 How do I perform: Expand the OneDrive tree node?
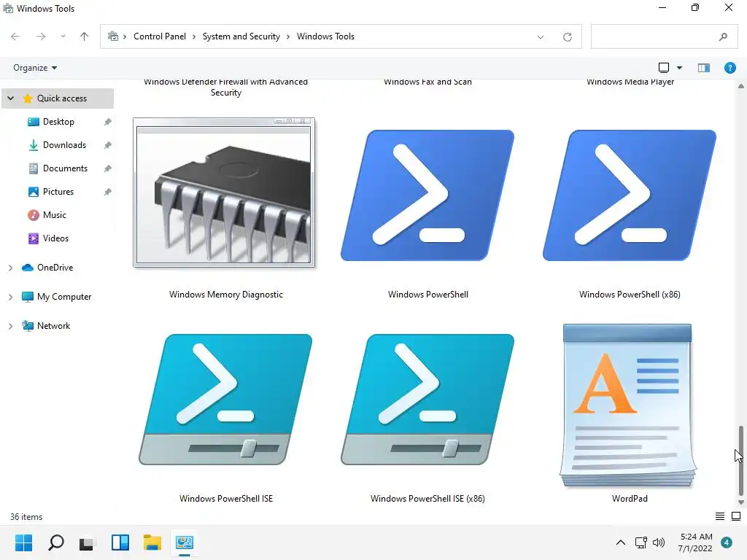(x=10, y=268)
